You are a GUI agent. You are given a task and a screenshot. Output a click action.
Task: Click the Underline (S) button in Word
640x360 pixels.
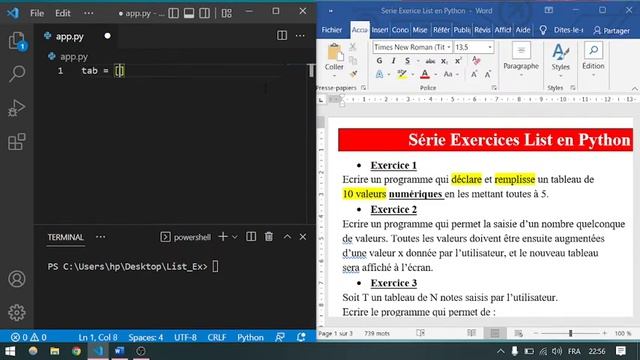pos(407,61)
